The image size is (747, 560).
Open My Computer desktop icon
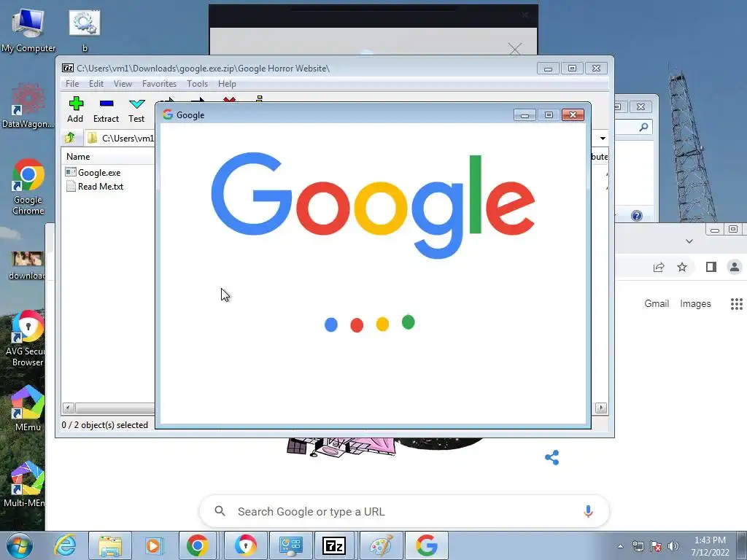(28, 29)
